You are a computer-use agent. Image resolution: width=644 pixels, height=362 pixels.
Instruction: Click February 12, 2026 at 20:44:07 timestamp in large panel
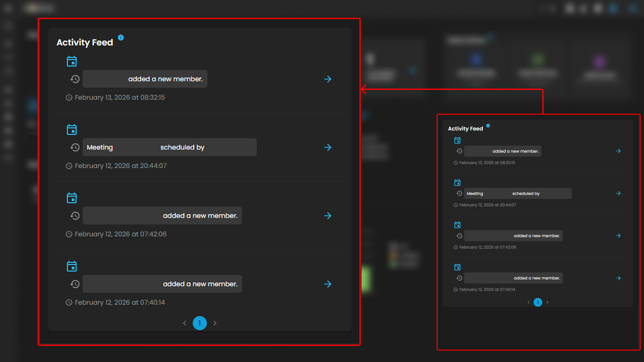pos(120,166)
